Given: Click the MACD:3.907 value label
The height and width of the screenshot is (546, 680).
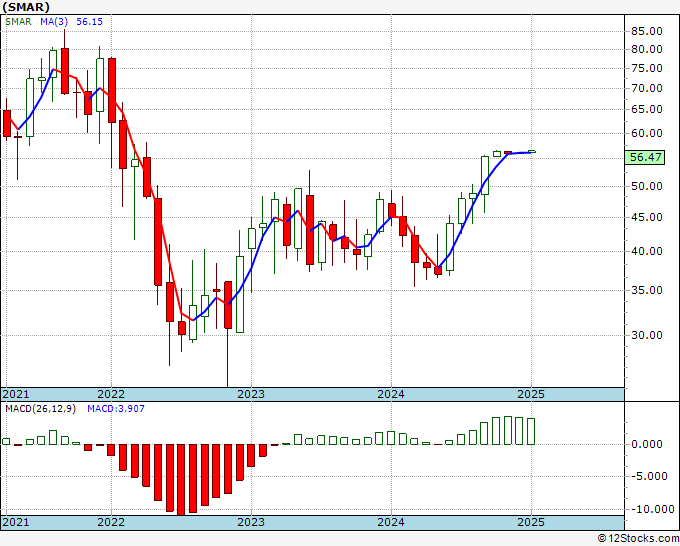Looking at the screenshot, I should [x=116, y=409].
